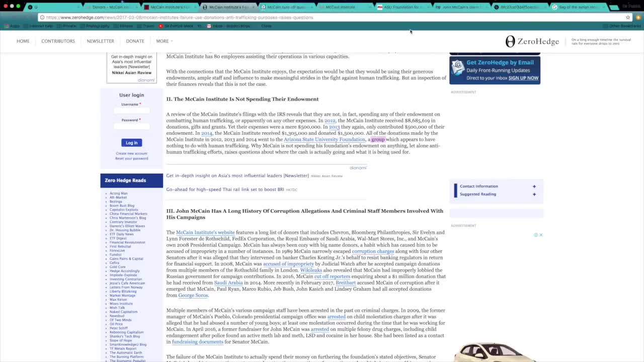Expand the Suggested Reading section
Screen dimensions: 644x362
coord(496,194)
